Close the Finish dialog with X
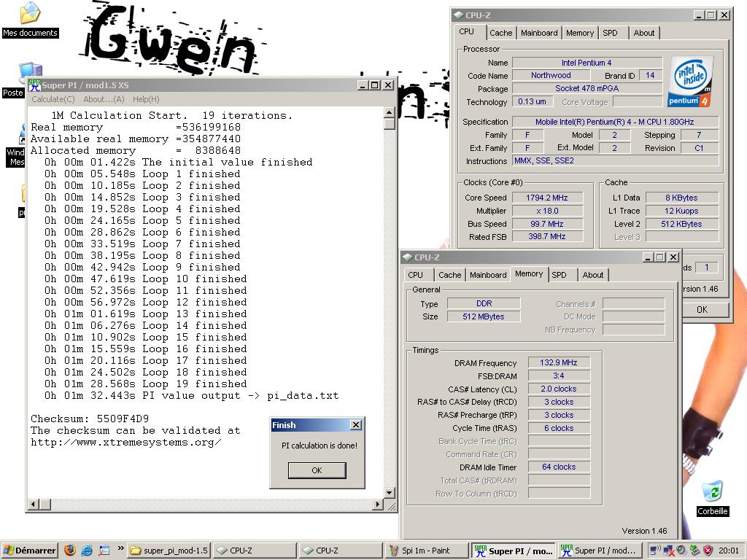This screenshot has width=747, height=560. point(356,425)
